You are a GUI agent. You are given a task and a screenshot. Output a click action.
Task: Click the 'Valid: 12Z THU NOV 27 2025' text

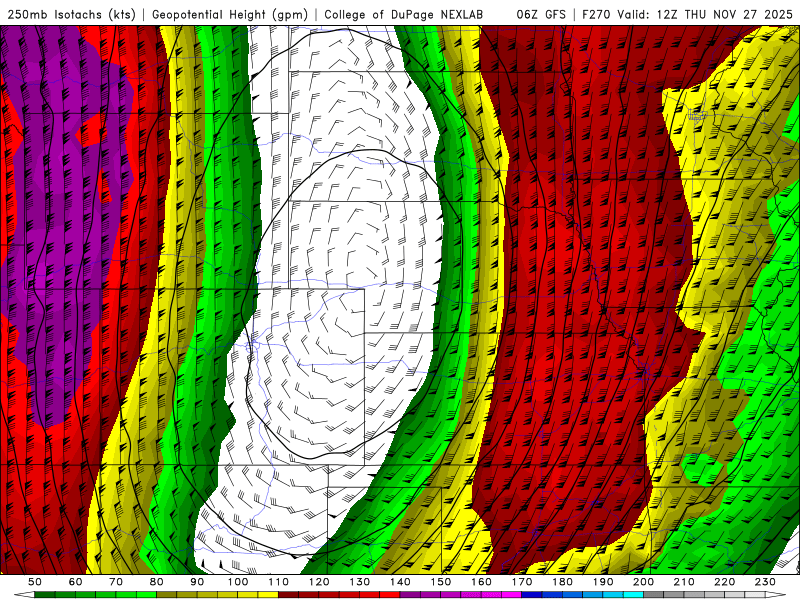pyautogui.click(x=705, y=14)
